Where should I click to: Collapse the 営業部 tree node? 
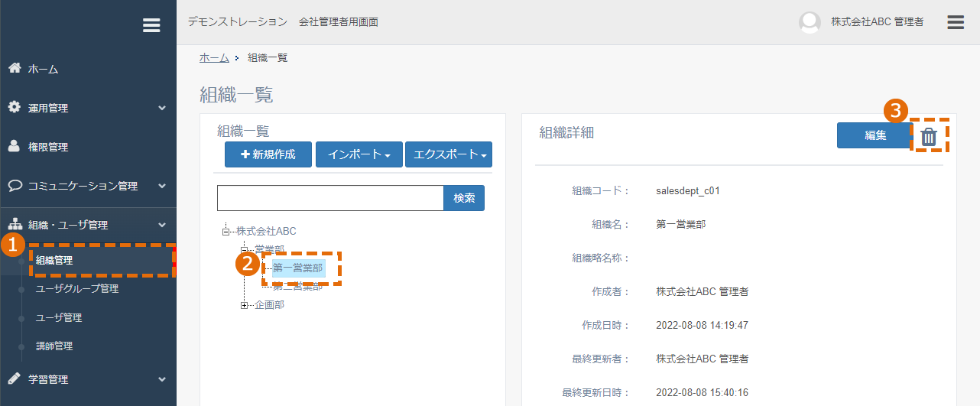pos(244,249)
